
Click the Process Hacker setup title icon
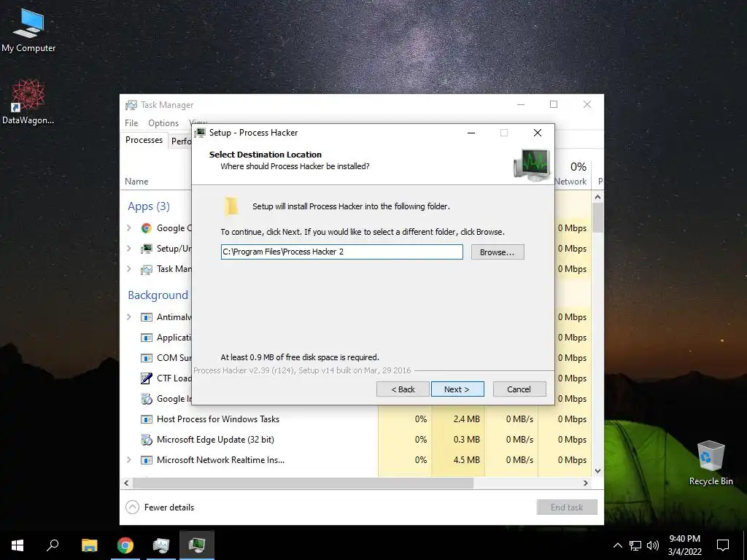201,133
